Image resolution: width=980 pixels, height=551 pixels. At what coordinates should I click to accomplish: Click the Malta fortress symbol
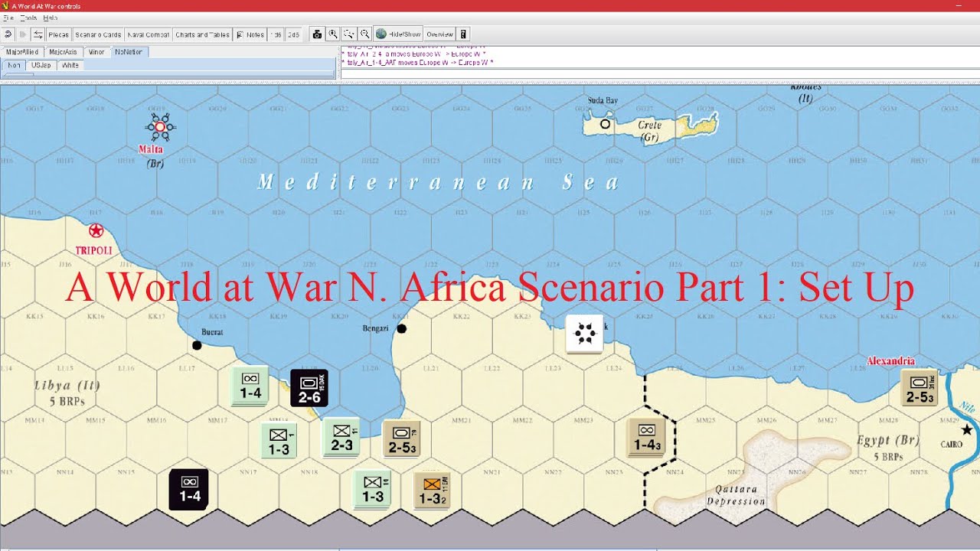tap(160, 126)
